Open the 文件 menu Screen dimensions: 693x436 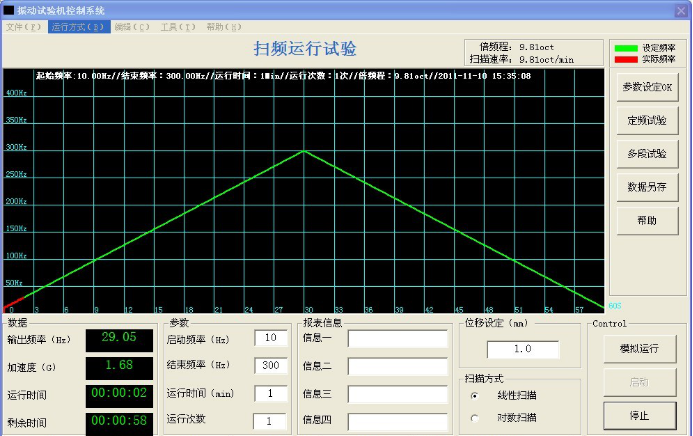(x=24, y=26)
